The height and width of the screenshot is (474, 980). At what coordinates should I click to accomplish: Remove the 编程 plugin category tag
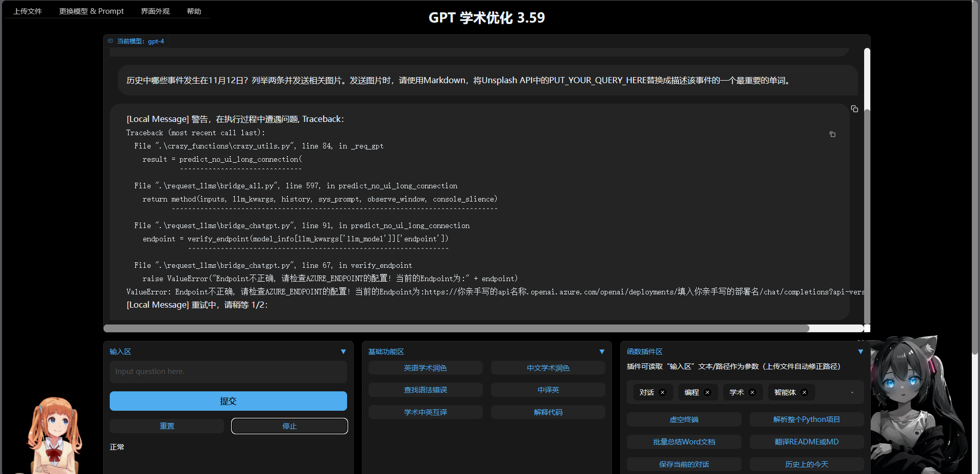tap(707, 392)
